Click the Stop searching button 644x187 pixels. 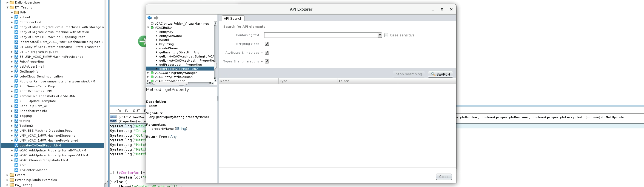pos(409,74)
